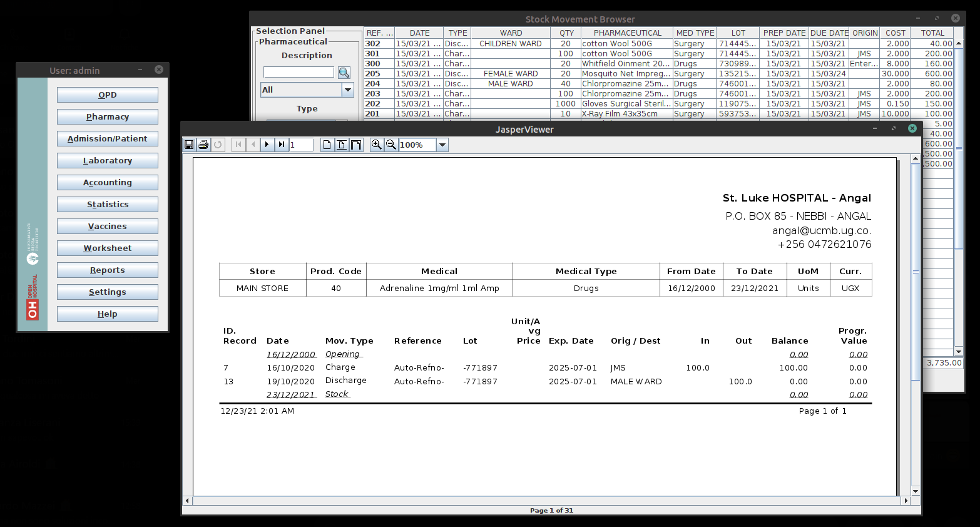This screenshot has width=980, height=527.
Task: Open the Laboratory module
Action: [x=108, y=161]
